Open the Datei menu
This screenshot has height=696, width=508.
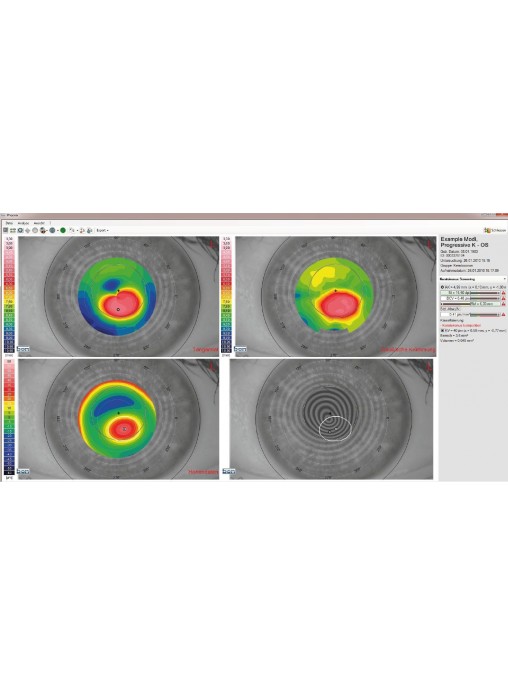coord(9,223)
